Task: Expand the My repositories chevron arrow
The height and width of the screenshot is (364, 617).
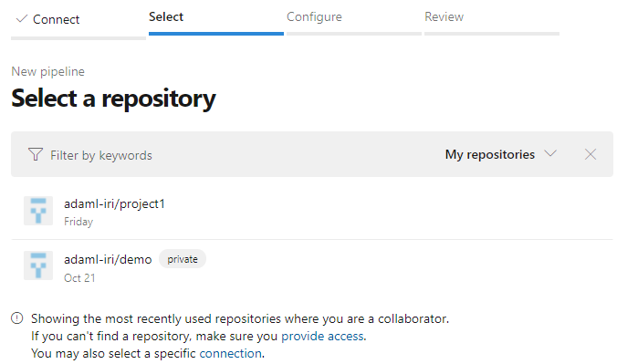Action: [x=550, y=153]
